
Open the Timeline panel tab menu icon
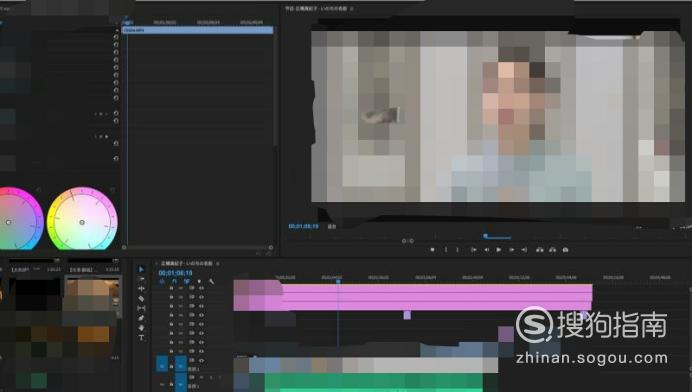point(218,264)
